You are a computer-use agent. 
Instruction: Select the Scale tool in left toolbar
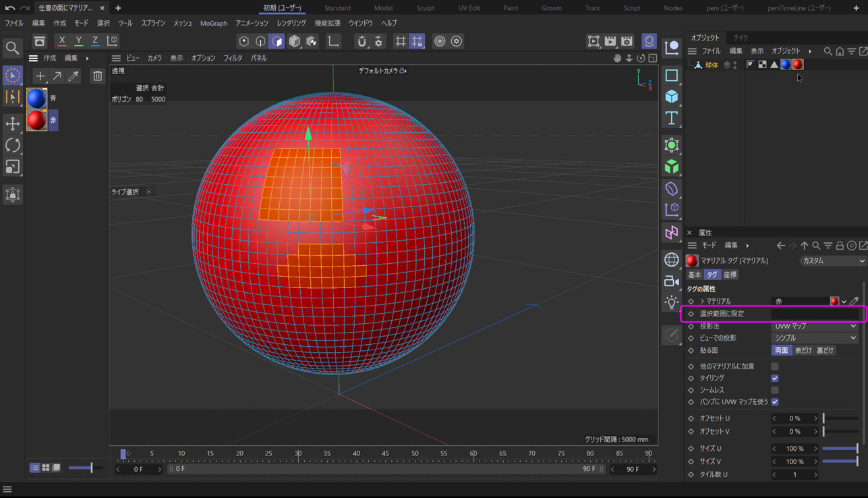(x=12, y=167)
